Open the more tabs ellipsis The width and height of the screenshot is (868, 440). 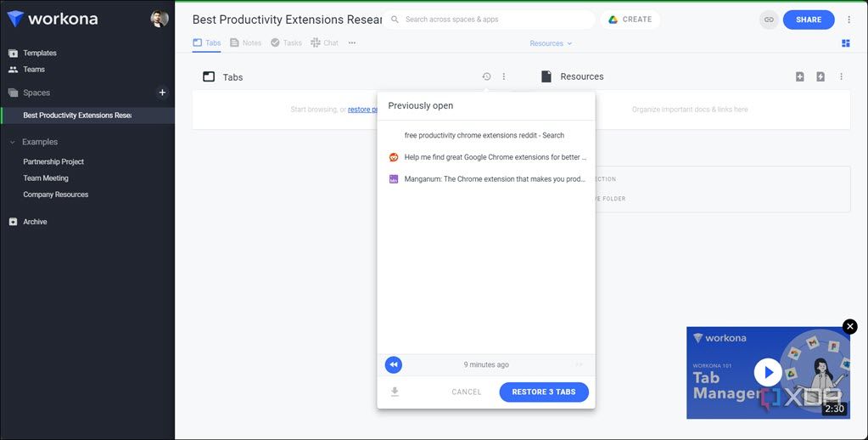(x=352, y=43)
